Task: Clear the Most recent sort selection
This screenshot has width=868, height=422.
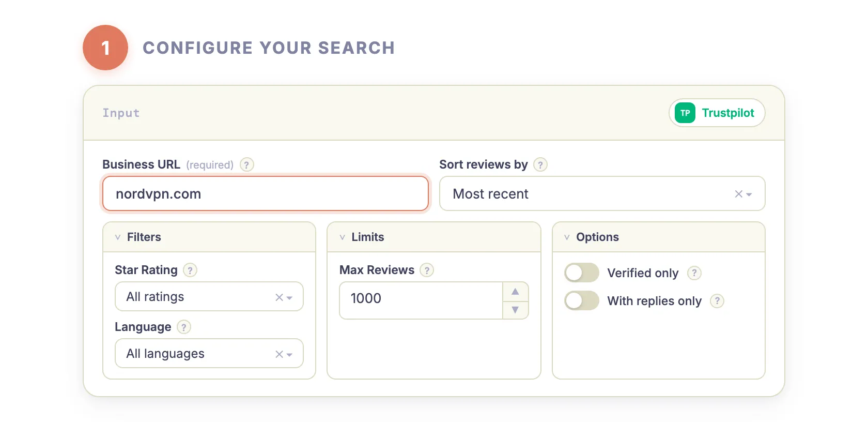Action: click(x=738, y=194)
